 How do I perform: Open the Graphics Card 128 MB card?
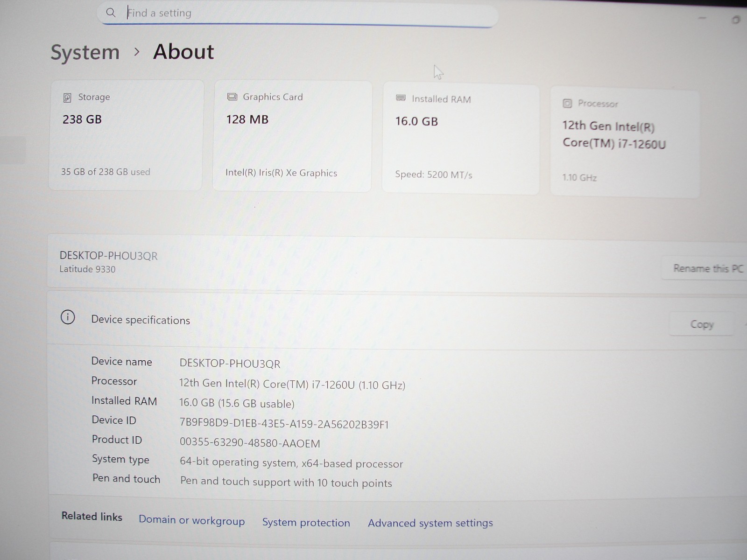[x=292, y=136]
